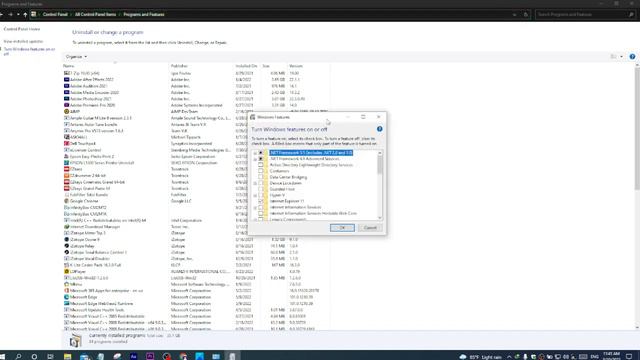
Task: Enable Device Lockdown checkbox
Action: 261,183
